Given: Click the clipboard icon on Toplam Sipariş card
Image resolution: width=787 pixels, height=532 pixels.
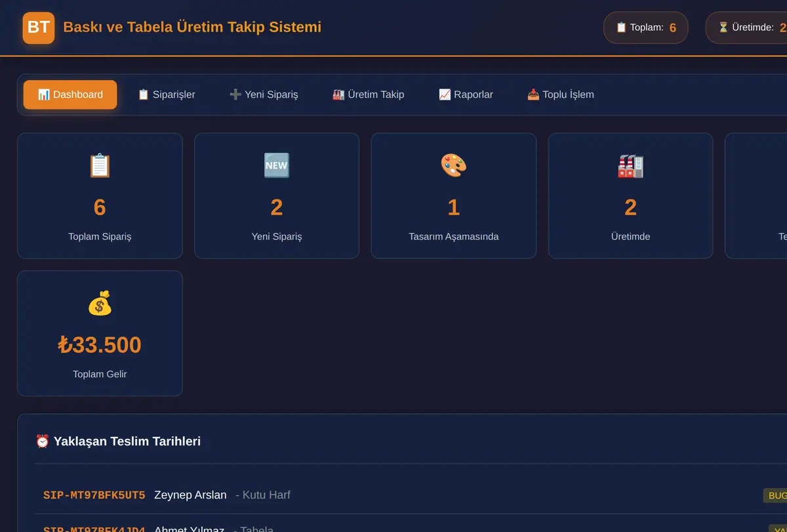Looking at the screenshot, I should [x=100, y=165].
